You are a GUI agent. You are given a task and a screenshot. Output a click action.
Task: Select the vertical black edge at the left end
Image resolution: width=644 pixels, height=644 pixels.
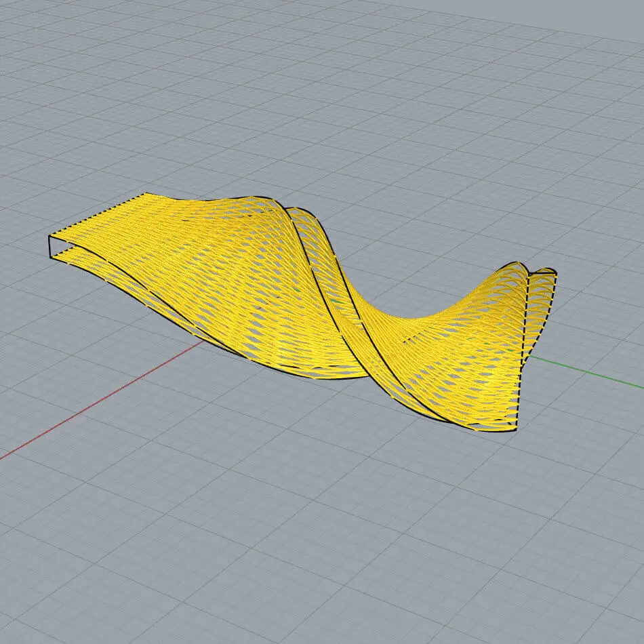coord(49,247)
